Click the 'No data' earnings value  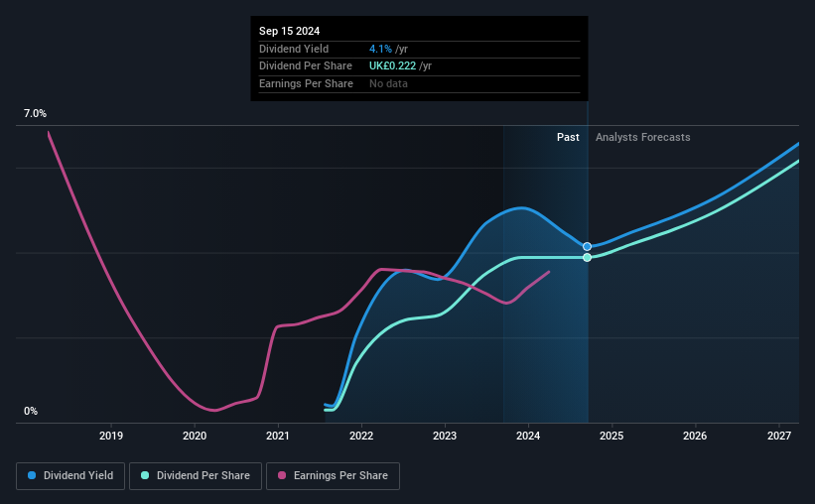pyautogui.click(x=388, y=83)
